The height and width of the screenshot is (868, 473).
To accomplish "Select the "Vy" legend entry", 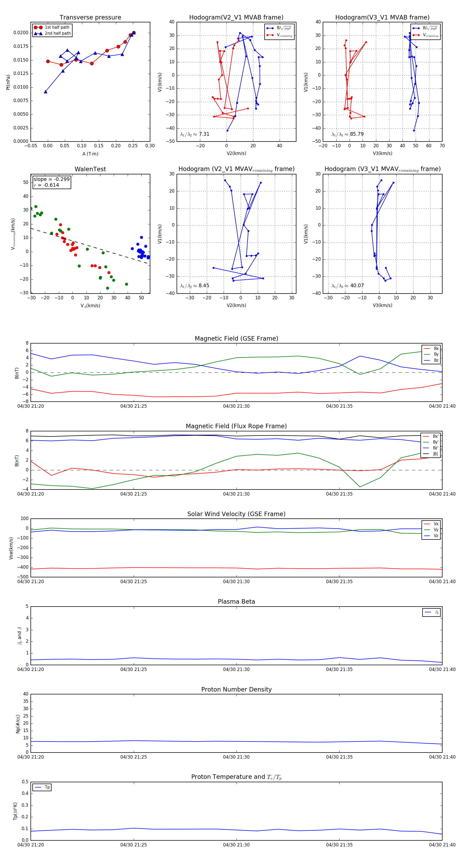I will [x=431, y=530].
